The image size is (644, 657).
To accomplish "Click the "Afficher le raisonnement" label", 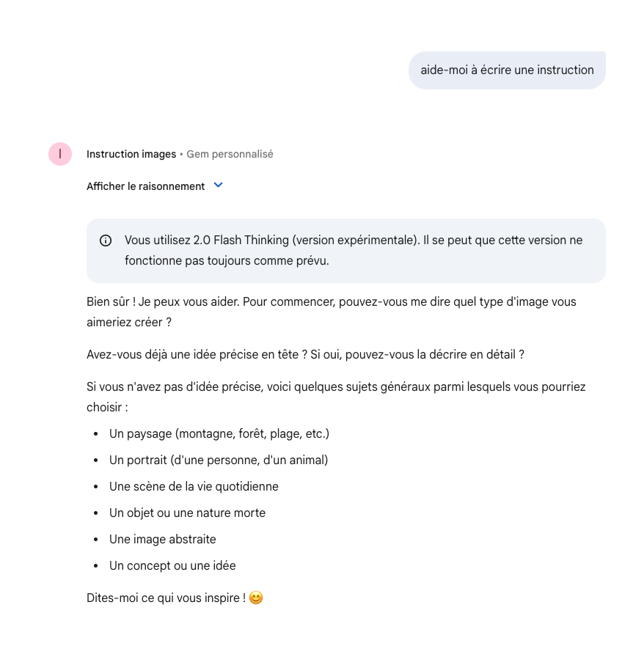I will pyautogui.click(x=145, y=186).
